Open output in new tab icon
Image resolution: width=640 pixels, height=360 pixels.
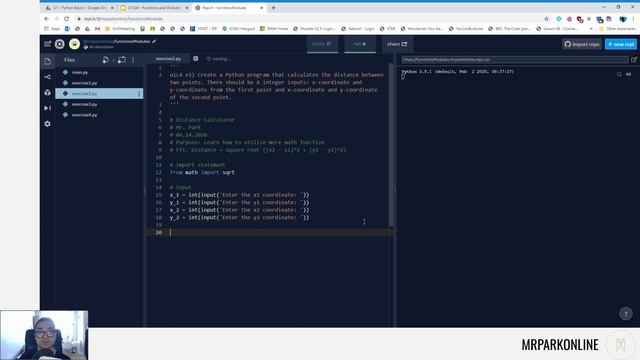coord(634,60)
